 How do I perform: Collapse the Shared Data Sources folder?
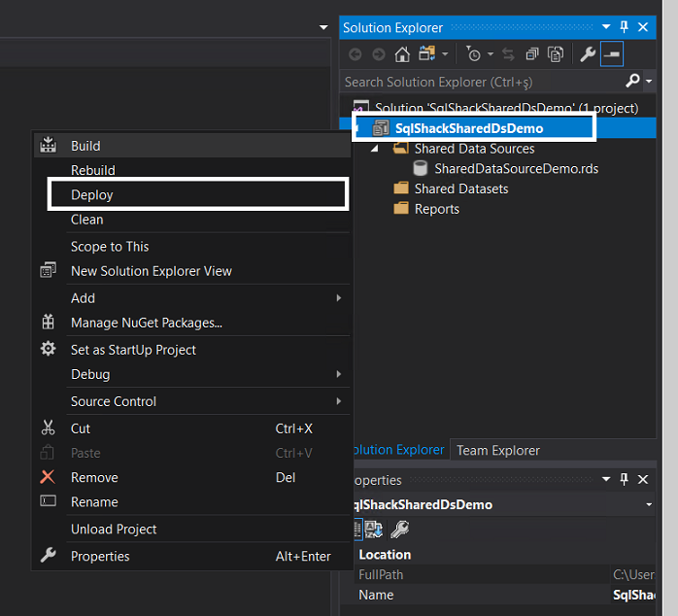(376, 149)
